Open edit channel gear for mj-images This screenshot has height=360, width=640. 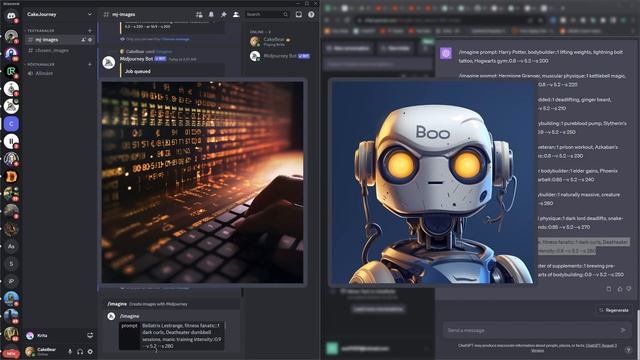[x=90, y=40]
